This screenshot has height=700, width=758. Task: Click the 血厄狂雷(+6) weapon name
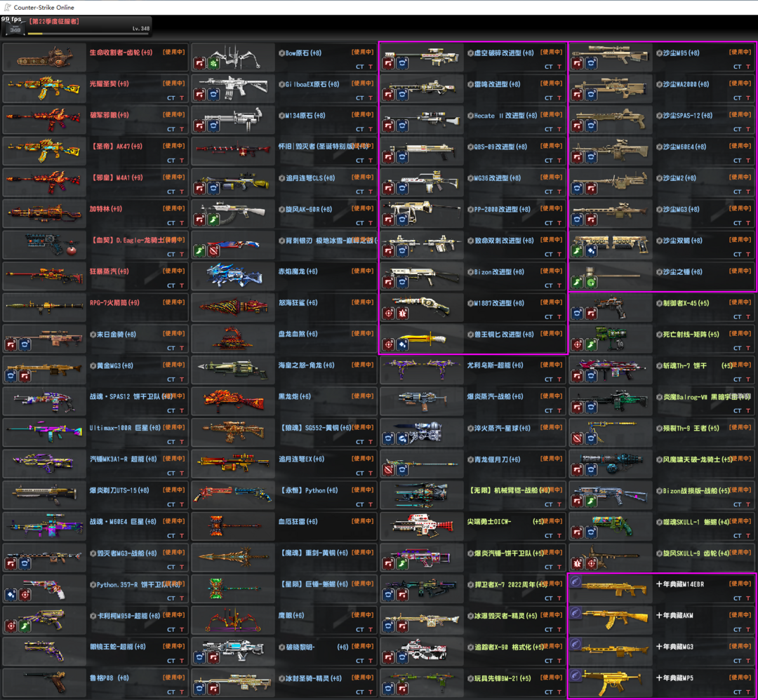(x=298, y=522)
